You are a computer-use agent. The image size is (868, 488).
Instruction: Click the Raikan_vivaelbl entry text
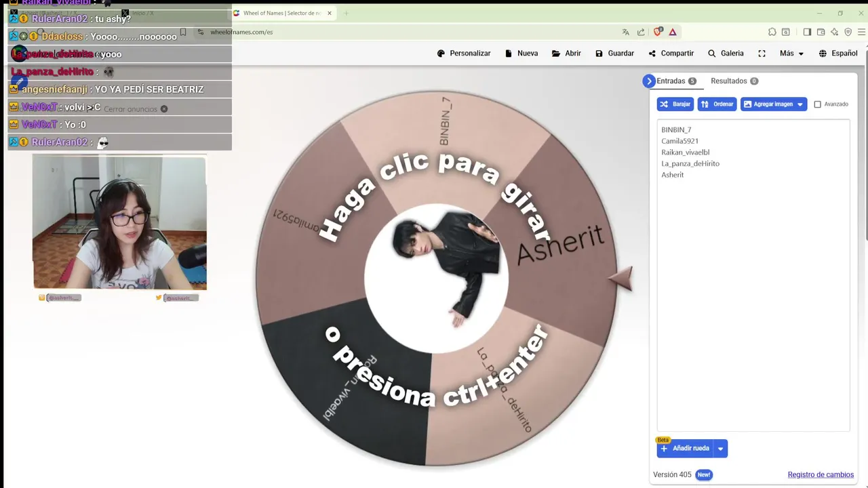pyautogui.click(x=685, y=152)
